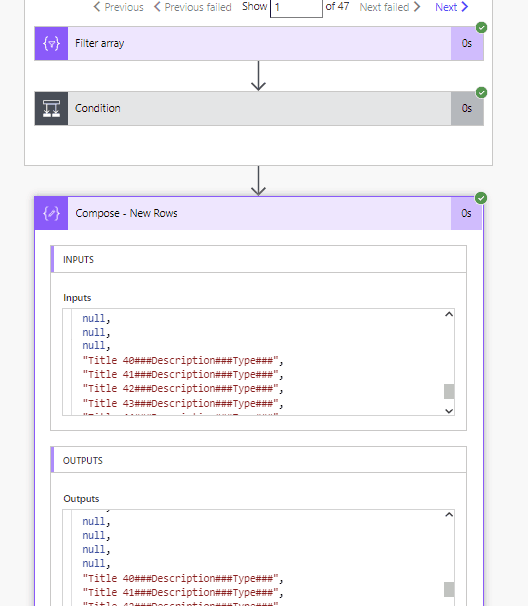Click the Filter array funnel icon
Image resolution: width=528 pixels, height=606 pixels.
pos(51,43)
